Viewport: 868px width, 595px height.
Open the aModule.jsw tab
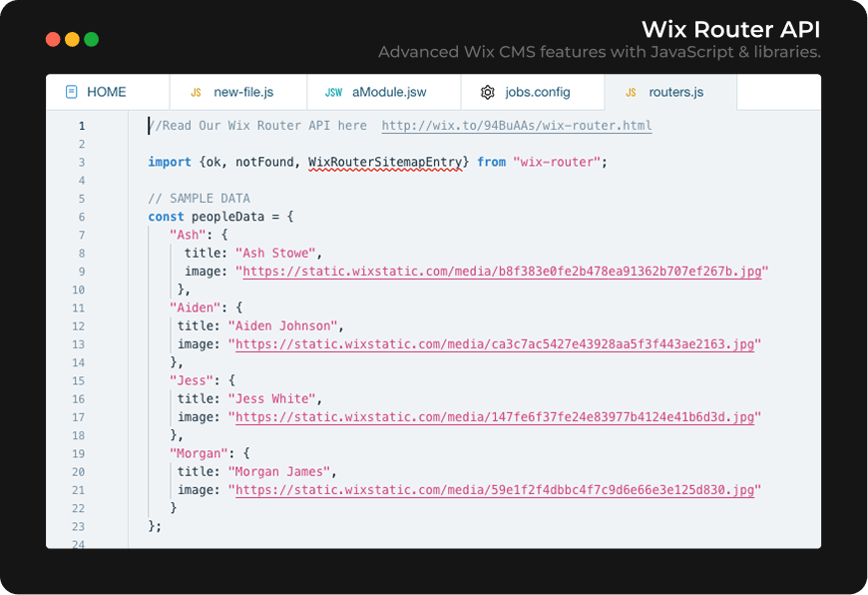click(x=384, y=92)
